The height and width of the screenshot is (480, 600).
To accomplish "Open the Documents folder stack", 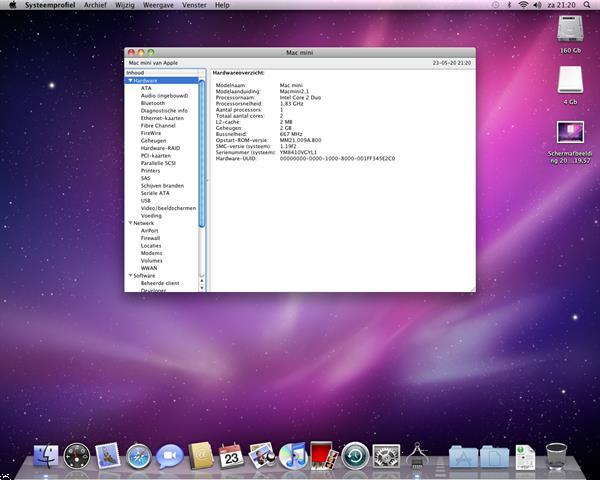I will [494, 456].
